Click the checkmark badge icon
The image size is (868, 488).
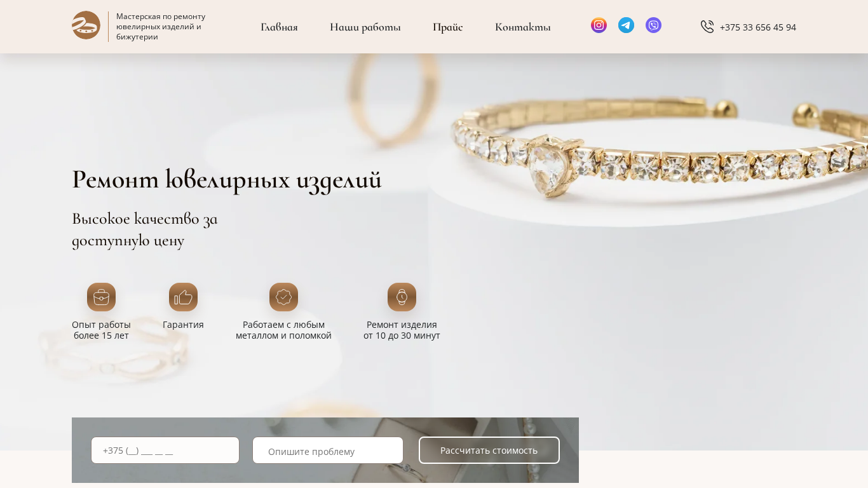click(x=283, y=297)
